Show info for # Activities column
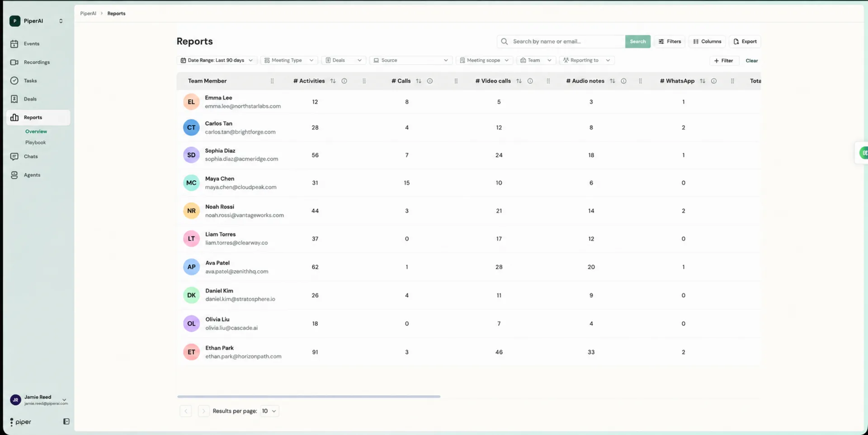868x435 pixels. [344, 81]
